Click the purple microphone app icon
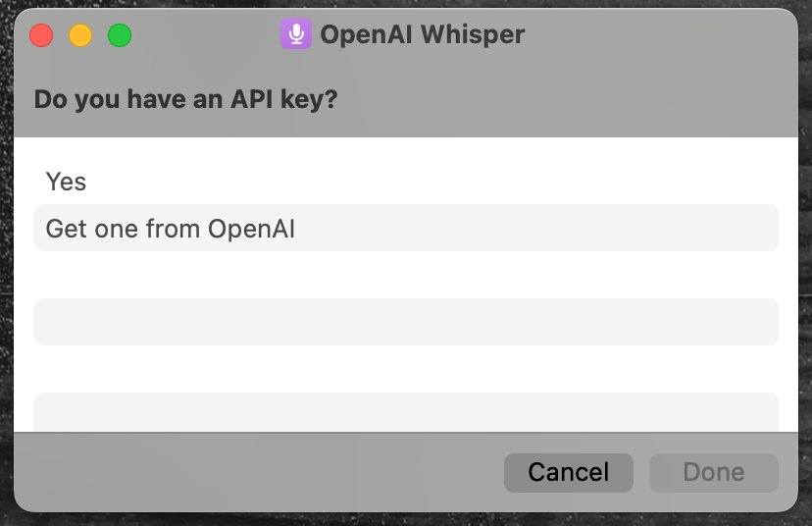The width and height of the screenshot is (812, 526). pyautogui.click(x=295, y=34)
